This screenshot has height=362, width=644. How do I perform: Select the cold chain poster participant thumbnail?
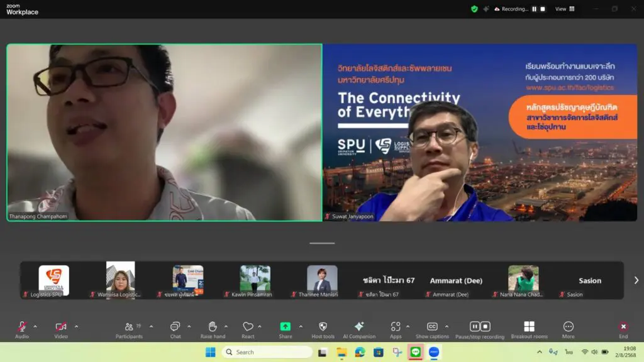(x=187, y=280)
